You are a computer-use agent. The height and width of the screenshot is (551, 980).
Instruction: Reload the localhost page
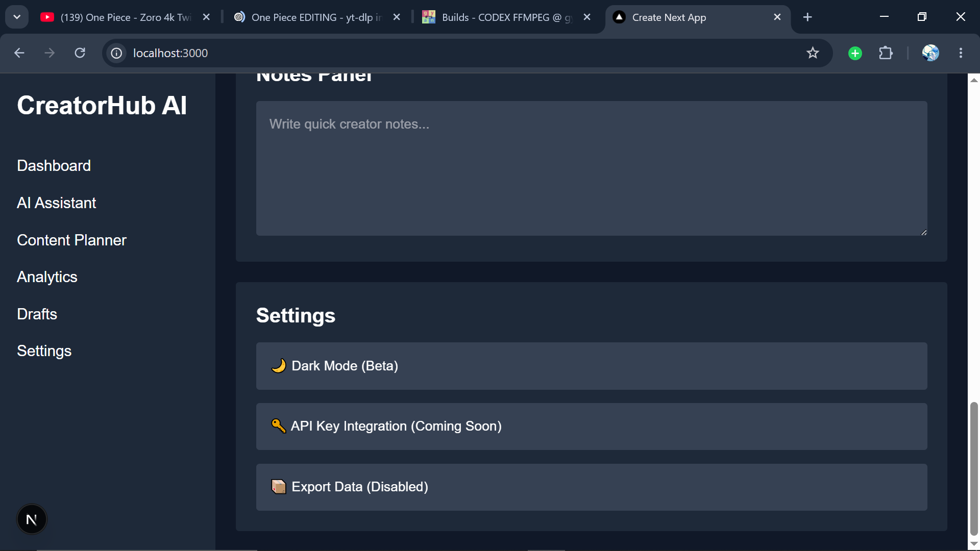click(x=80, y=53)
